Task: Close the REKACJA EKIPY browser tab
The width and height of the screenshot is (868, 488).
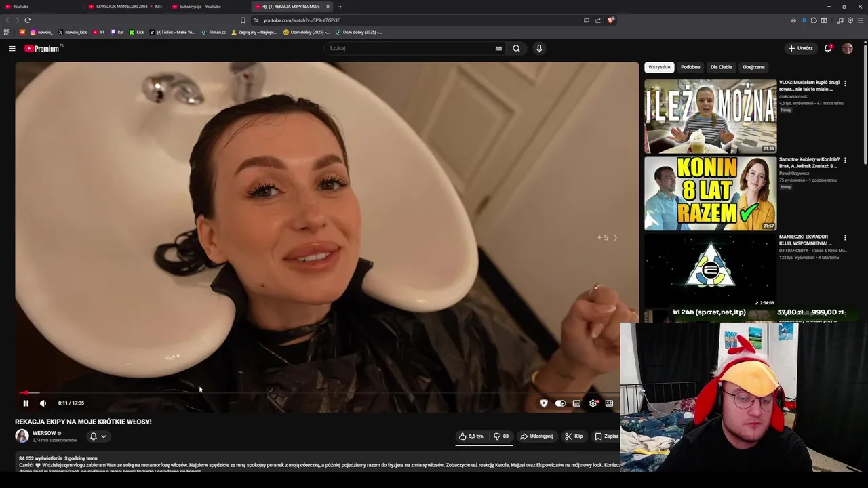Action: pyautogui.click(x=328, y=7)
